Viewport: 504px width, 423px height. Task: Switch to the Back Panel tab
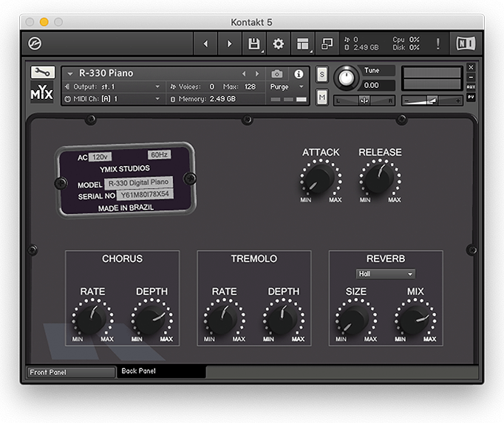point(161,371)
